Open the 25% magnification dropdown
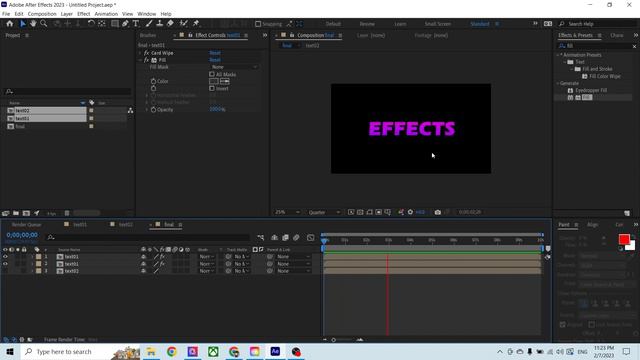 tap(287, 212)
